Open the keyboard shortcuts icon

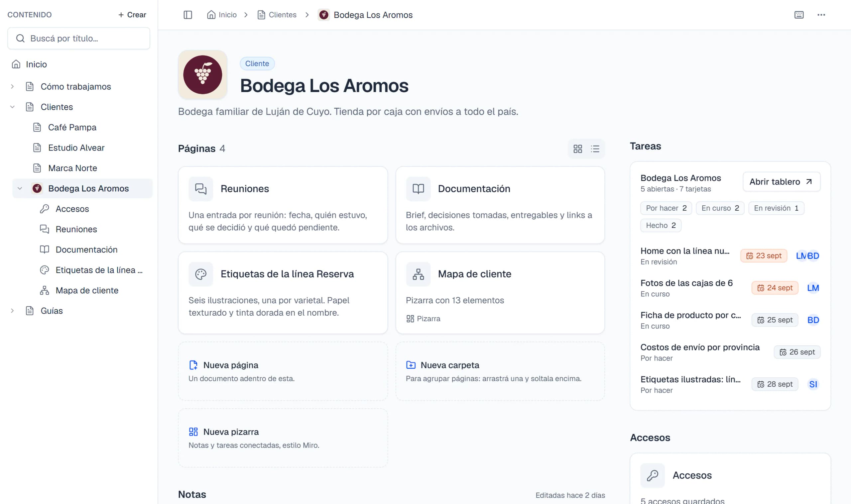[x=799, y=15]
